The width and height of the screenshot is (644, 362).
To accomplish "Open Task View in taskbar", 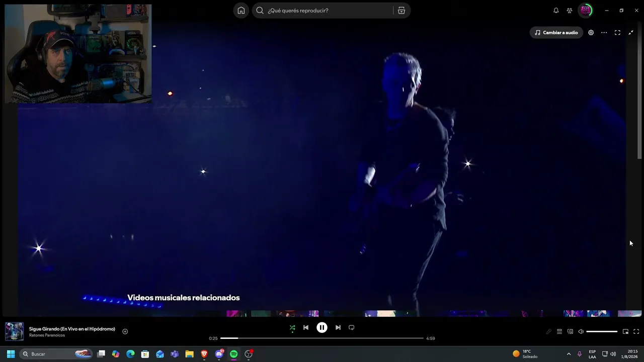I will coord(101,354).
